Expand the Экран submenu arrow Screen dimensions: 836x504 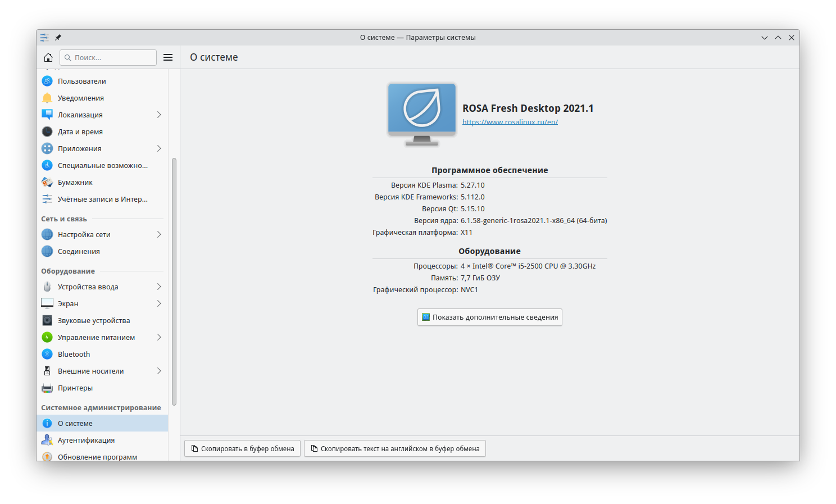pyautogui.click(x=159, y=303)
